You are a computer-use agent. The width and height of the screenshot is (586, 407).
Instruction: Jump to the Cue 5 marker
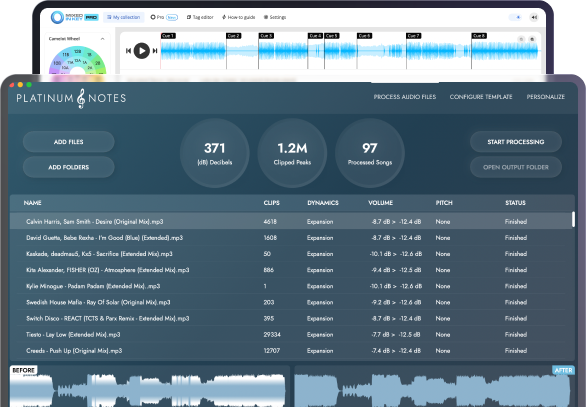(x=331, y=36)
